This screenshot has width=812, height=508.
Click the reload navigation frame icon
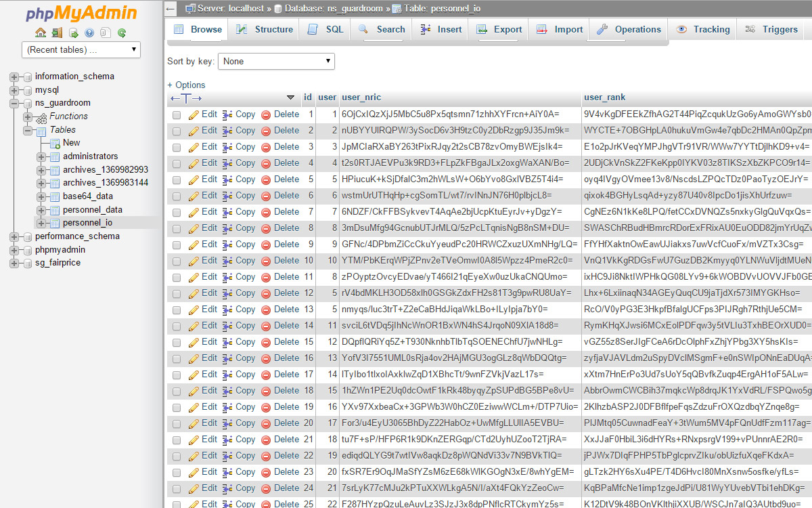coord(122,33)
